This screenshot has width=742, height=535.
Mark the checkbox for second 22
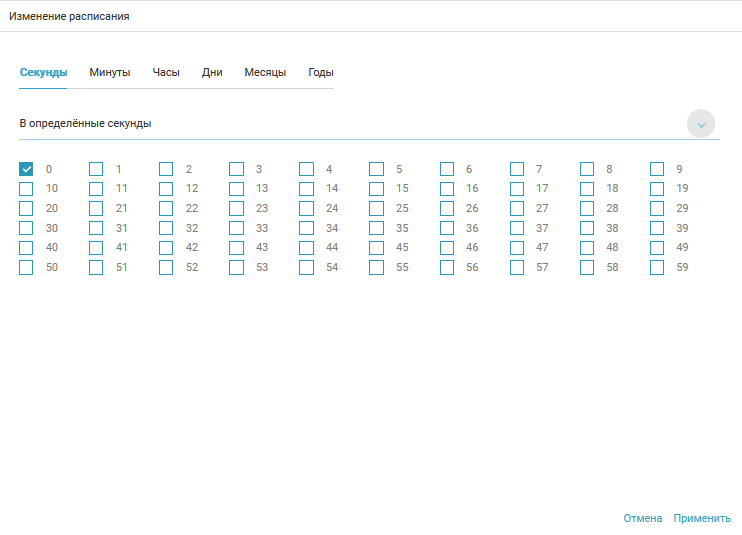pos(166,208)
